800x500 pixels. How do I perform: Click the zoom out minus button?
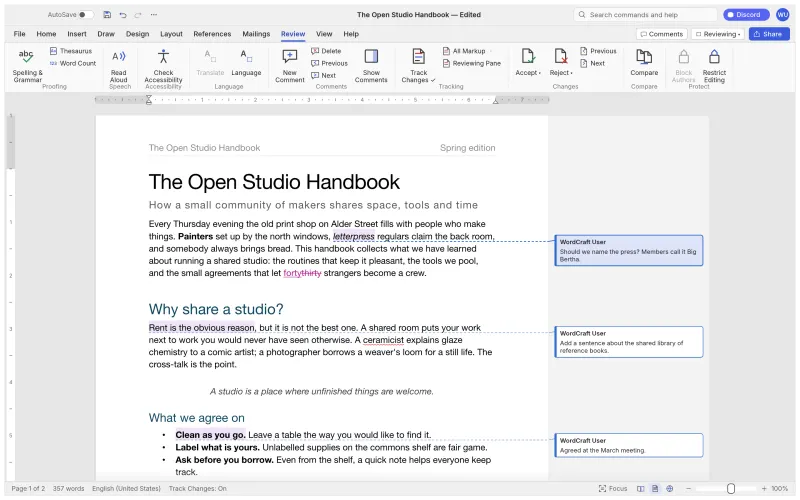coord(688,489)
